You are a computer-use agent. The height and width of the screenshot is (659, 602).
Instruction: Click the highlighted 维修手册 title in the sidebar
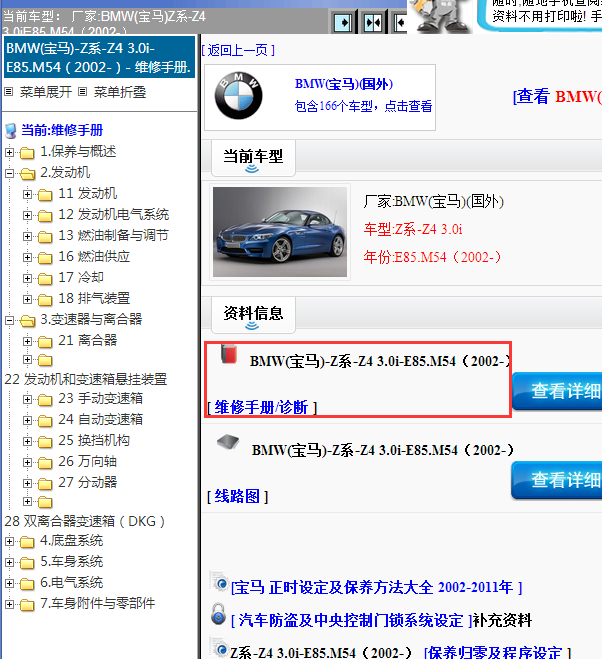click(99, 58)
